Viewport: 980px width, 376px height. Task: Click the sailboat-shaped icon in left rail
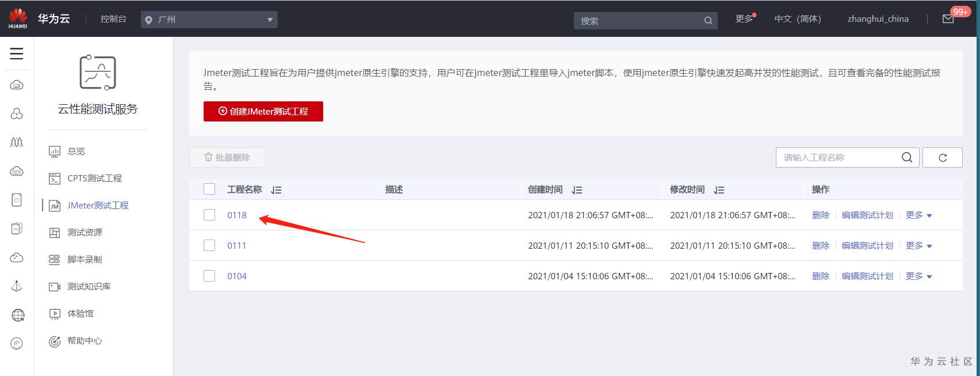click(17, 286)
